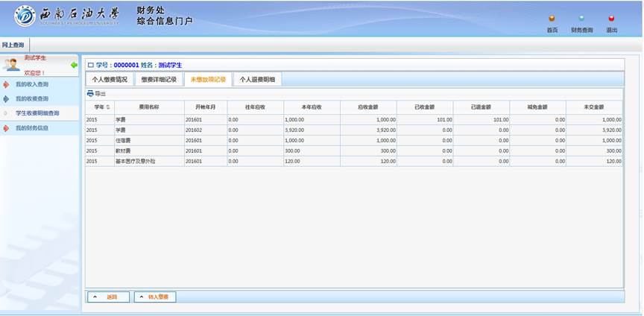Click the green arrow collapse sidebar icon
This screenshot has width=644, height=316.
74,65
